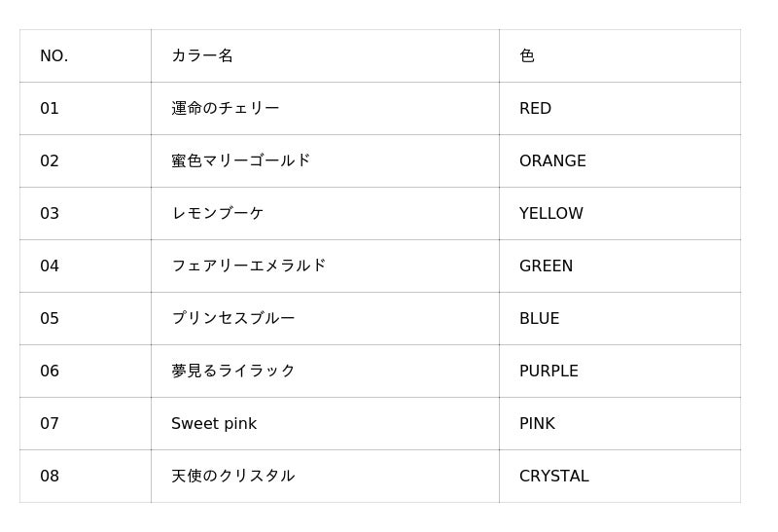Select the GREEN color cell

coord(547,266)
